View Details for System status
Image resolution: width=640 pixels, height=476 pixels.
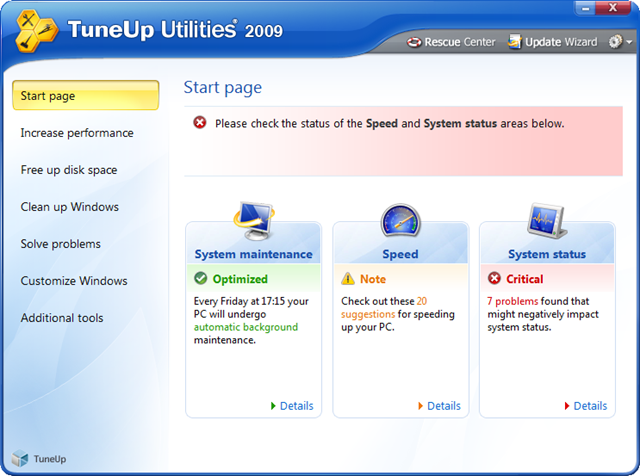click(x=586, y=406)
